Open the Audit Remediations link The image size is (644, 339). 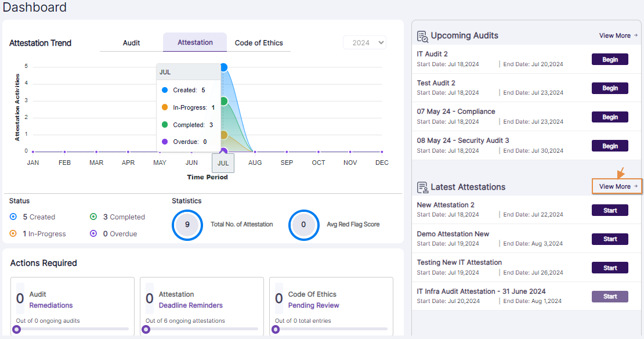[x=51, y=305]
